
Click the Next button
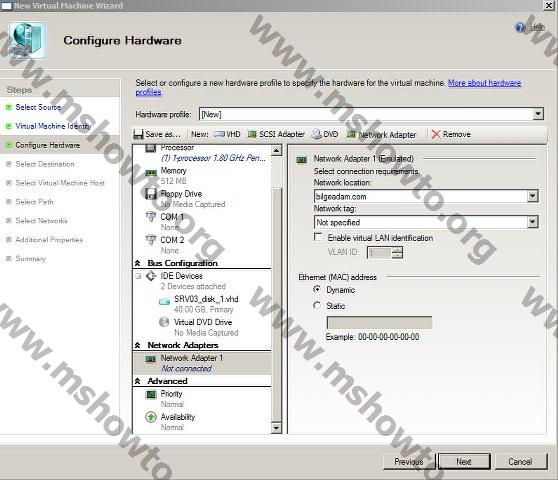click(x=464, y=461)
